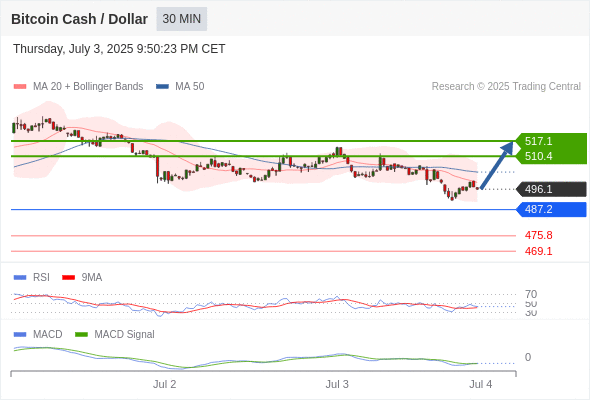Click the blue MACD legend swatch
Image resolution: width=590 pixels, height=400 pixels.
coord(20,335)
